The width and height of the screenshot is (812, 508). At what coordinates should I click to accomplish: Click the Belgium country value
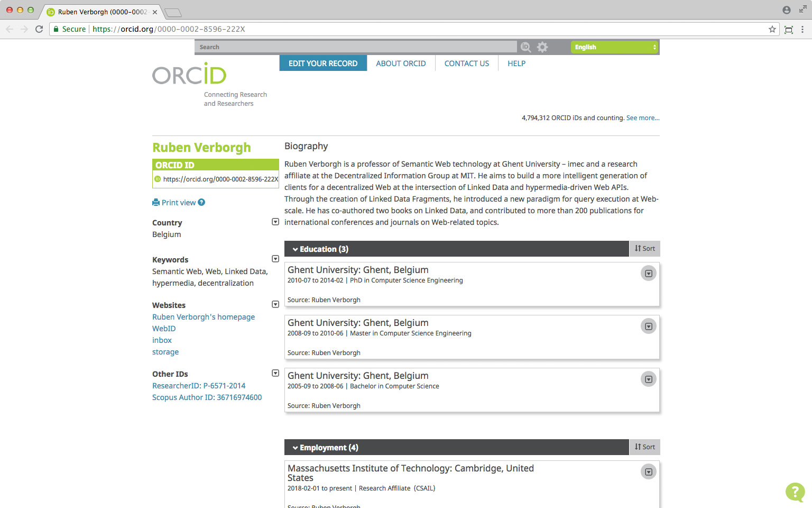pos(167,234)
